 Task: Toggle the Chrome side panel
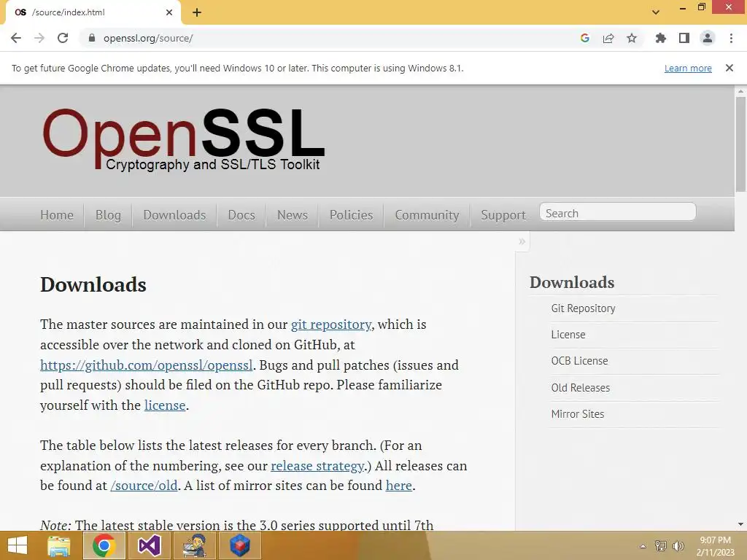point(684,38)
